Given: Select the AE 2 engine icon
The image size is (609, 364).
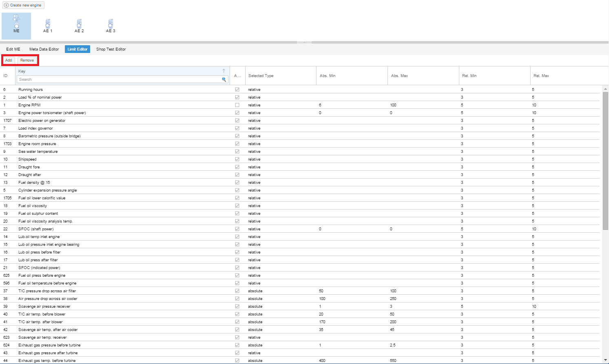Looking at the screenshot, I should pos(79,25).
